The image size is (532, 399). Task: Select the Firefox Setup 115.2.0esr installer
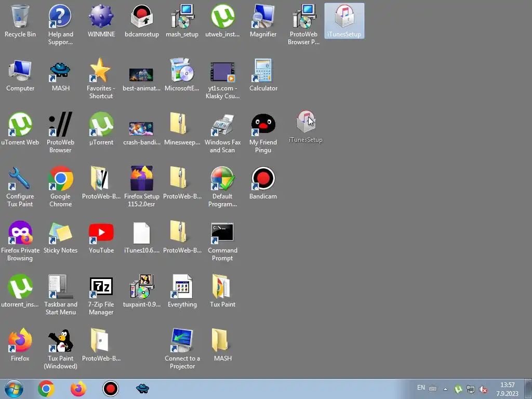point(141,187)
